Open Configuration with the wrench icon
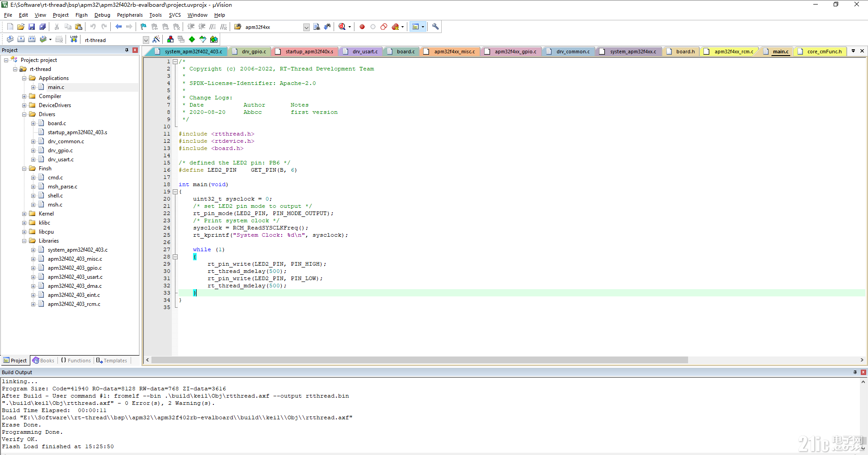This screenshot has height=455, width=868. coord(435,27)
